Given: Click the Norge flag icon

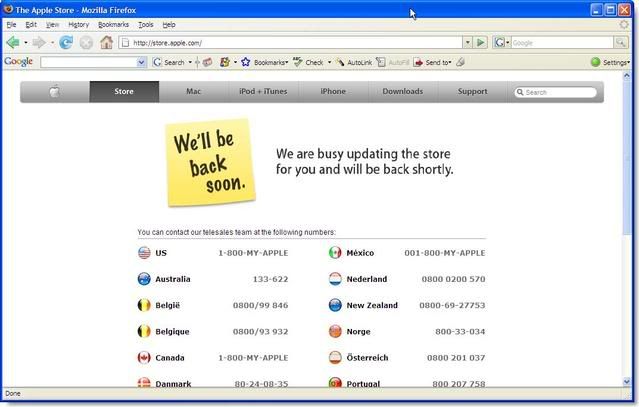Looking at the screenshot, I should pos(335,331).
